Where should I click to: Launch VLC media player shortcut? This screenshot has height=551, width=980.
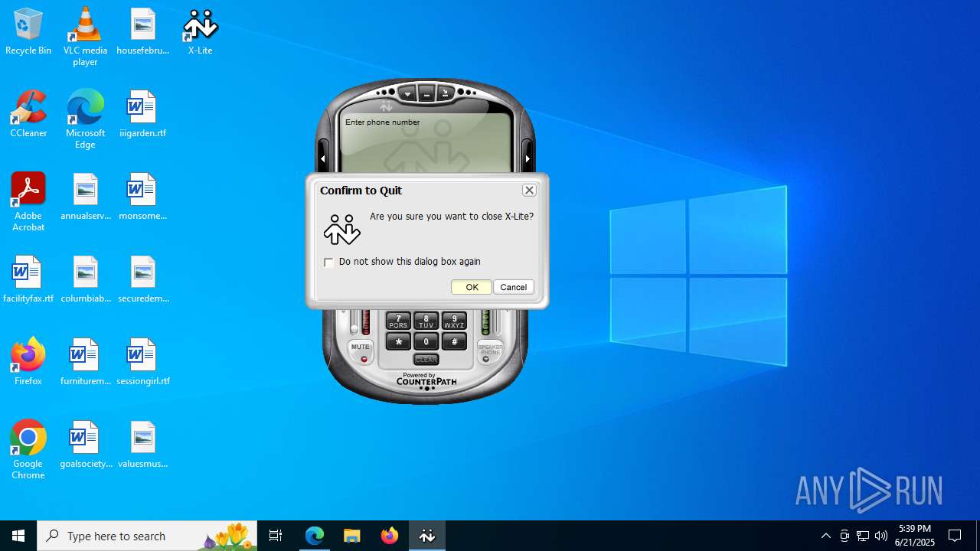pyautogui.click(x=85, y=37)
